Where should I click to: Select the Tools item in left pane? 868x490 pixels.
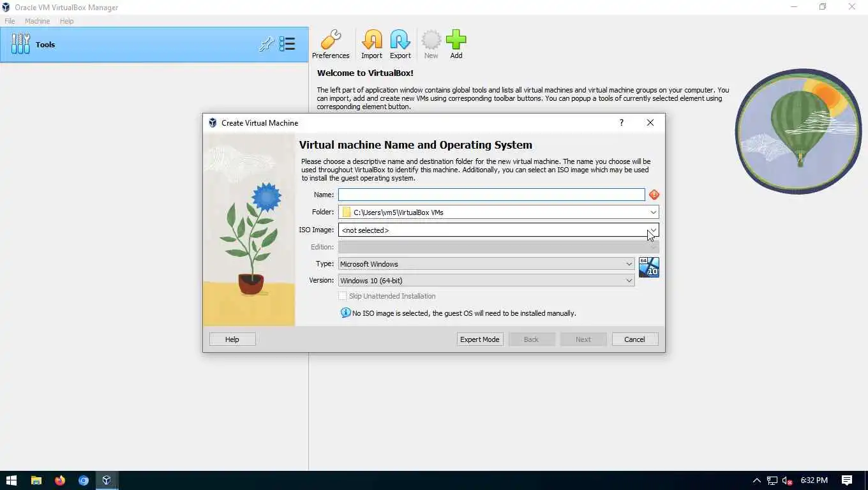pyautogui.click(x=154, y=45)
